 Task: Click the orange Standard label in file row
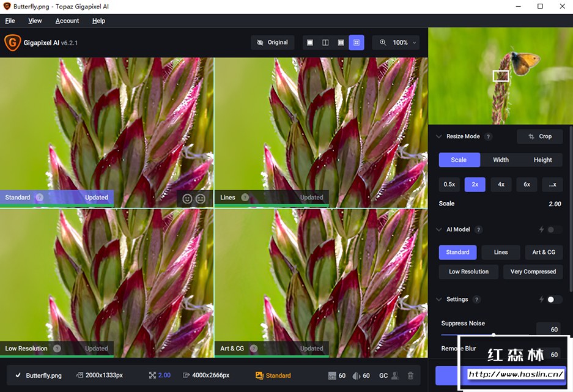[x=278, y=375]
